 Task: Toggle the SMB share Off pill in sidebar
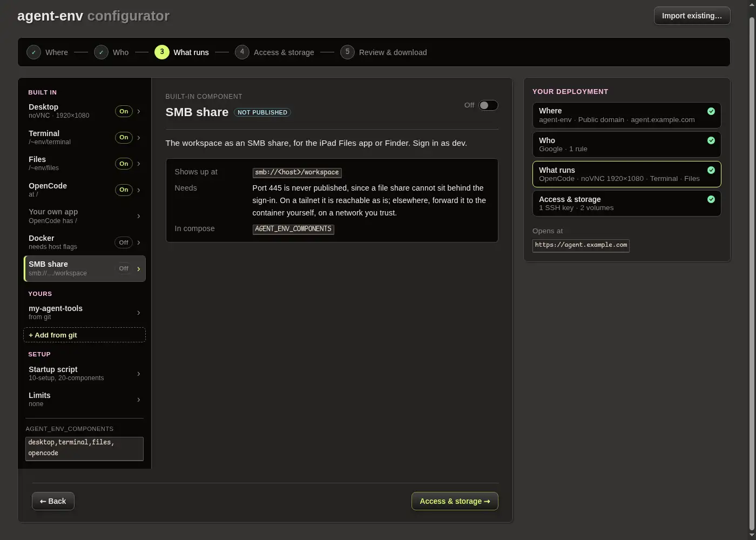[124, 268]
